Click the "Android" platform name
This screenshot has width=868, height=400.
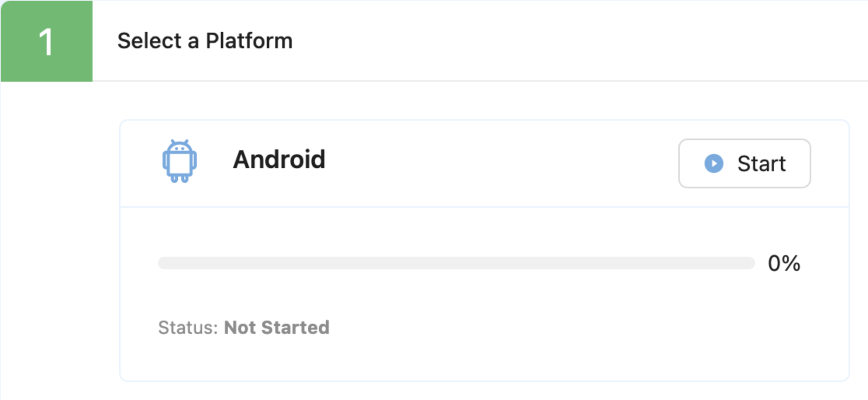coord(279,160)
